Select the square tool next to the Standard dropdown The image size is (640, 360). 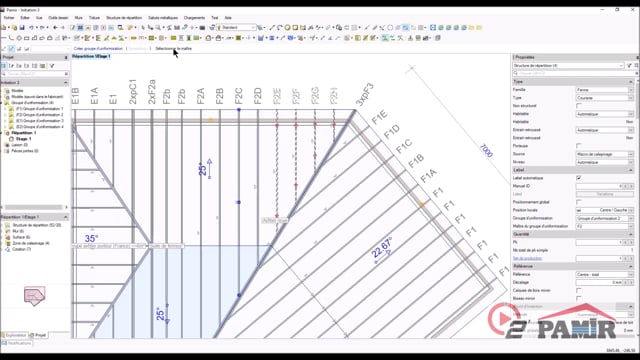295,28
